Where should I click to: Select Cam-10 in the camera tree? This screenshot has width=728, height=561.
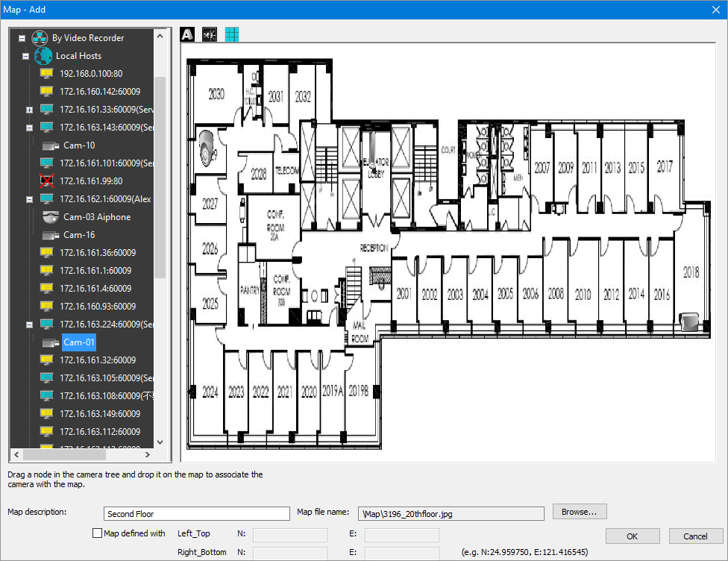(x=78, y=145)
